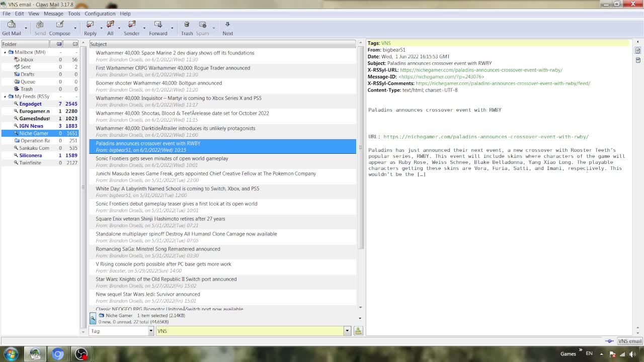Open the Claws Mail taskbar icon
The height and width of the screenshot is (362, 644).
35,354
